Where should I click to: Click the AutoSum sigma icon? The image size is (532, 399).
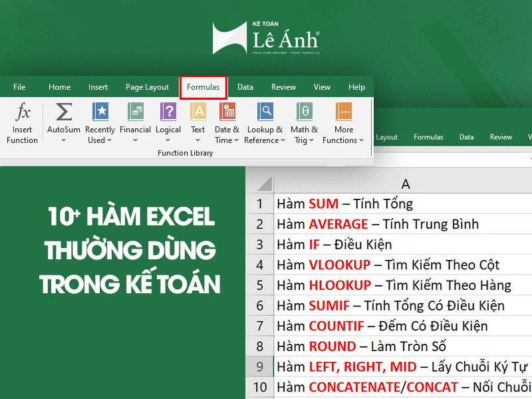point(64,112)
